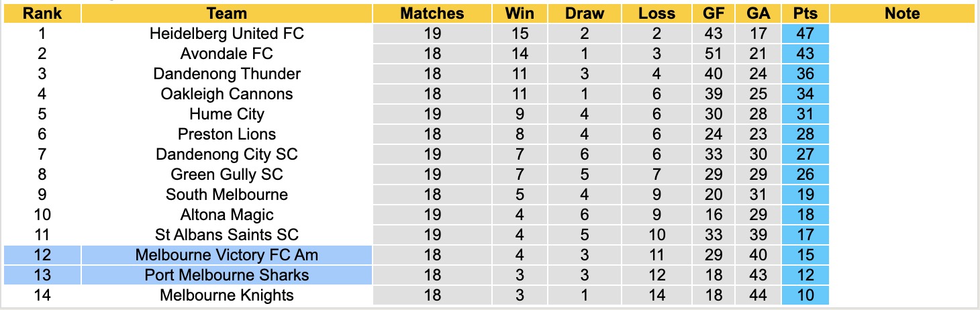Click the 47 points cell for Heidelberg
Image resolution: width=980 pixels, height=310 pixels.
tap(805, 34)
